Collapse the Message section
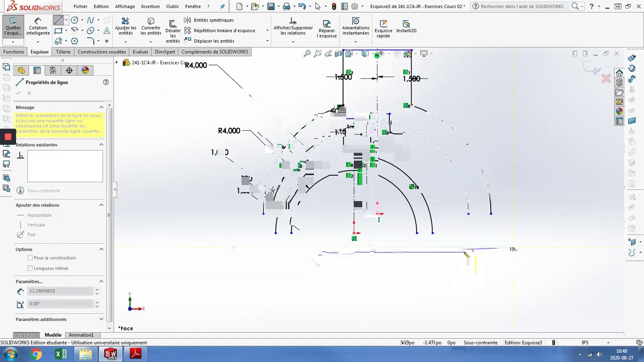644x362 pixels. pyautogui.click(x=101, y=107)
